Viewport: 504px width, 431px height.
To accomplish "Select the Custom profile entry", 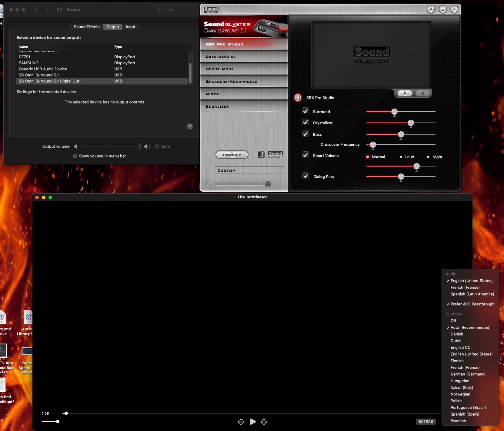I will (x=249, y=170).
